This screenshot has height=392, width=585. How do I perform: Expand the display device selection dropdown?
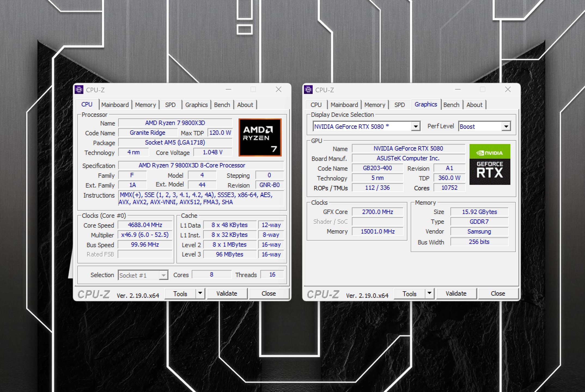pyautogui.click(x=416, y=127)
